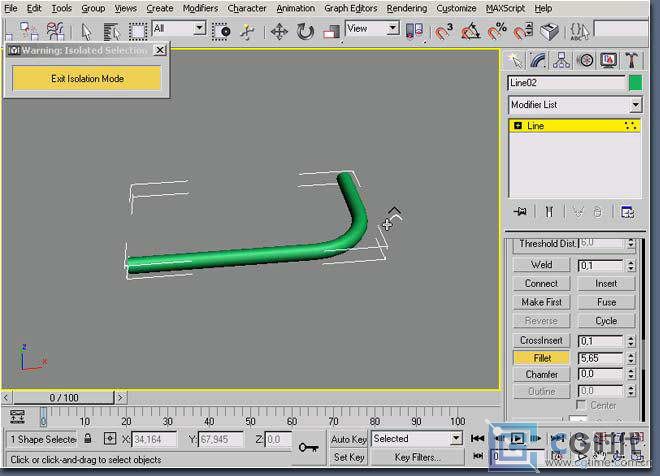Choose the Rectangular Selection Region tool
Screen dimensions: 660x476
[x=138, y=31]
